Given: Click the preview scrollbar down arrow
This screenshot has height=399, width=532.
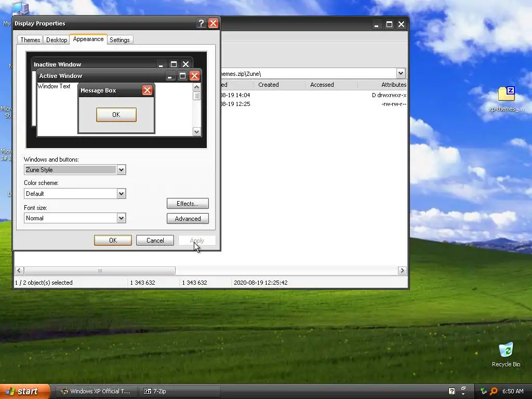Looking at the screenshot, I should (197, 131).
